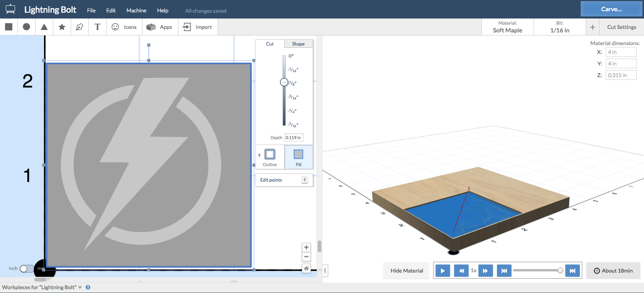Image resolution: width=644 pixels, height=293 pixels.
Task: Zoom out on the design canvas
Action: tap(306, 257)
